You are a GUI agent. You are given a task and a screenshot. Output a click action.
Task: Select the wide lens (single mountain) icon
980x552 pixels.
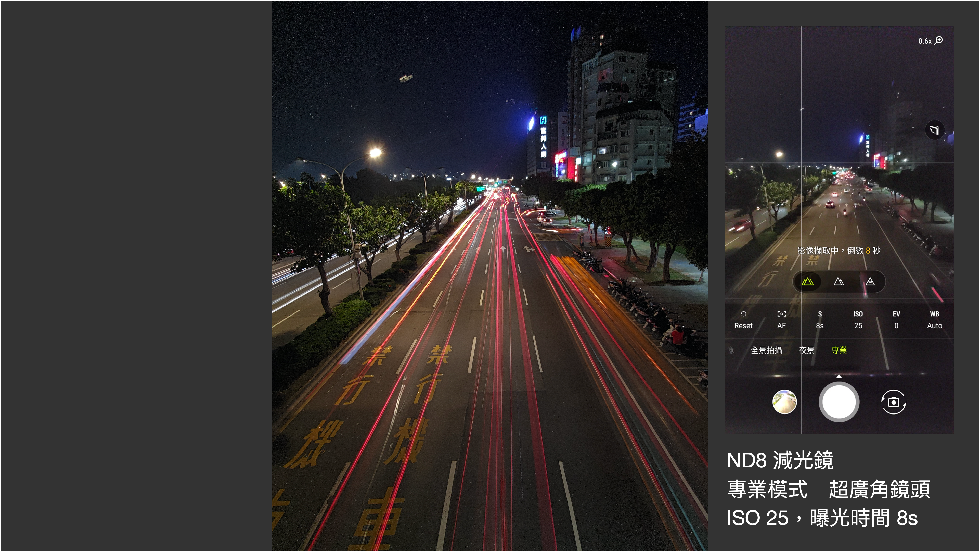pos(839,282)
